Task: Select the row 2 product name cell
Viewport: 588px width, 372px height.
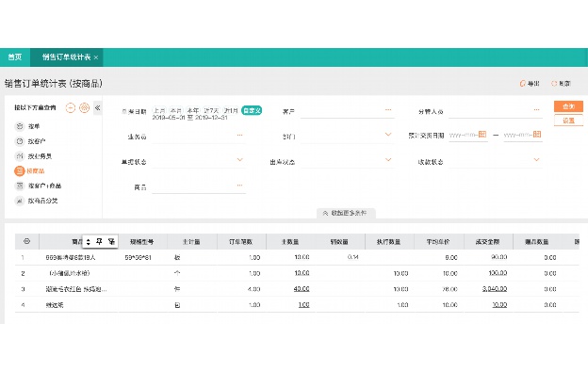Action: (70, 273)
